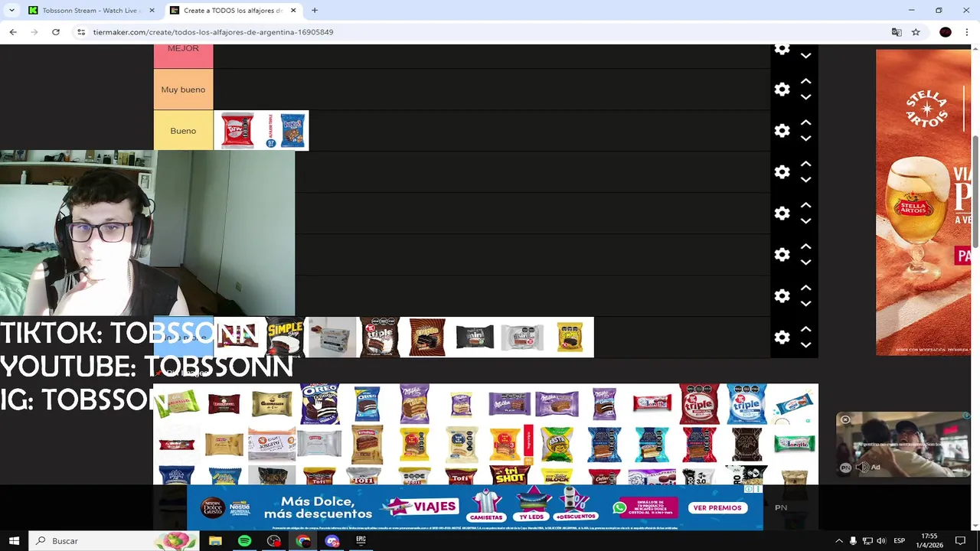This screenshot has height=551, width=980.
Task: Show hidden system tray icons
Action: click(838, 541)
